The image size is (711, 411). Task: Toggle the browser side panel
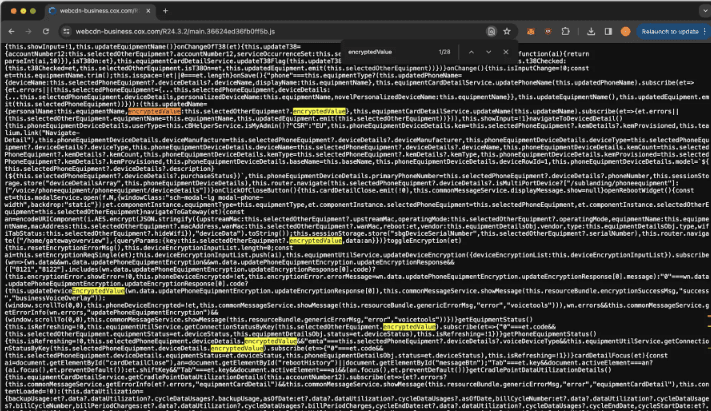pyautogui.click(x=608, y=31)
